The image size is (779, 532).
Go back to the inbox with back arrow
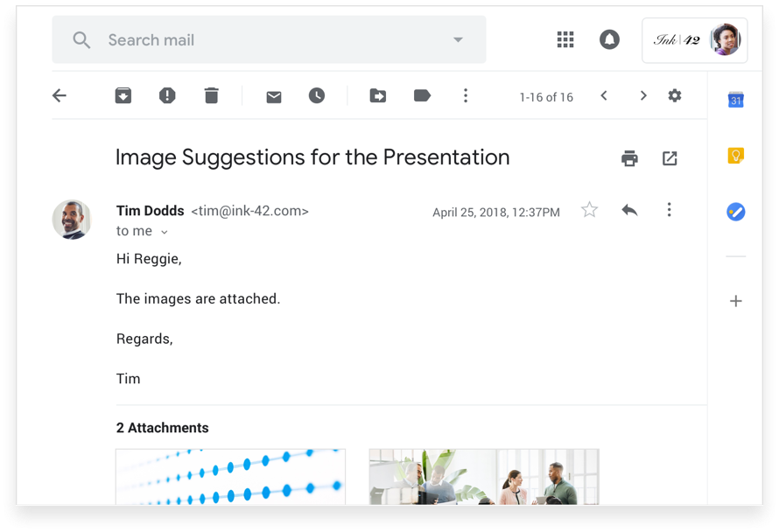point(60,96)
